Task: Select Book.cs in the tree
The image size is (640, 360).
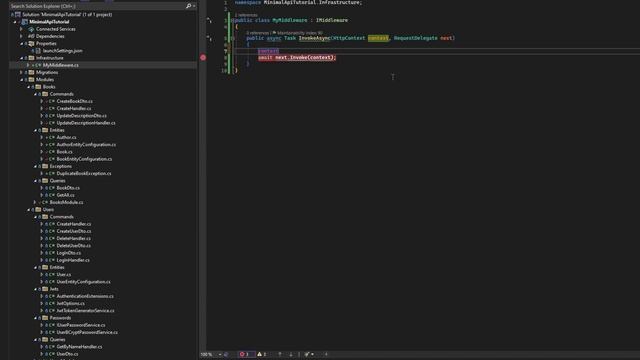Action: 64,152
